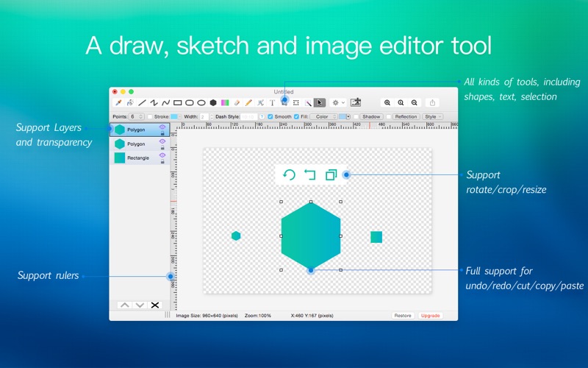Choose the zigzag Polyline tool
This screenshot has width=588, height=368.
(x=154, y=102)
